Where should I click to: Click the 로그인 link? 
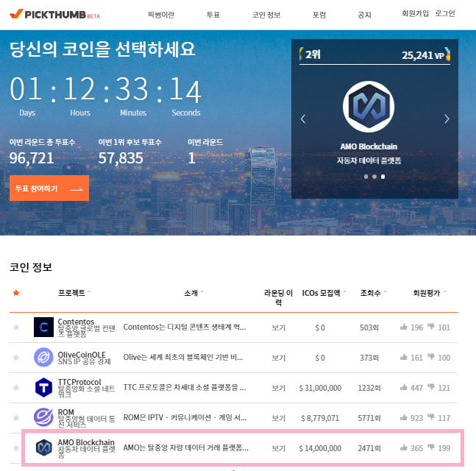(x=445, y=14)
